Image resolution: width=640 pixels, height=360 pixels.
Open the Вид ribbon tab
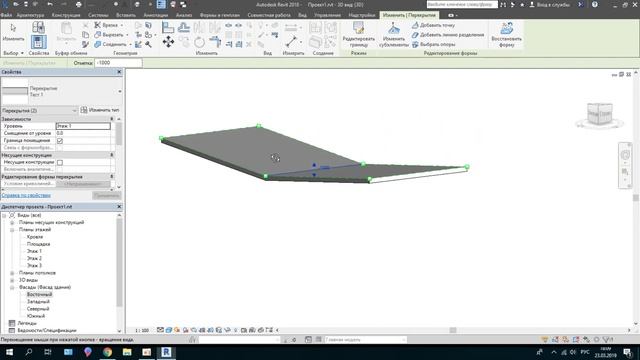[x=302, y=15]
